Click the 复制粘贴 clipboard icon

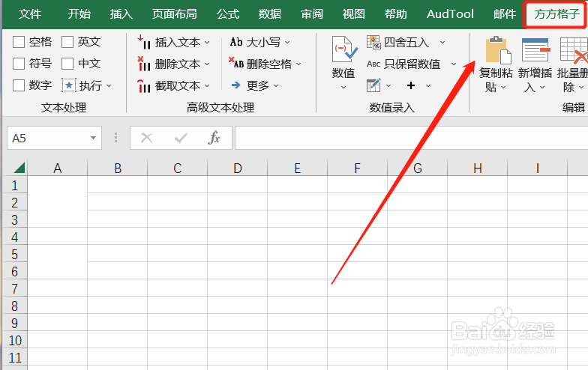click(x=498, y=49)
